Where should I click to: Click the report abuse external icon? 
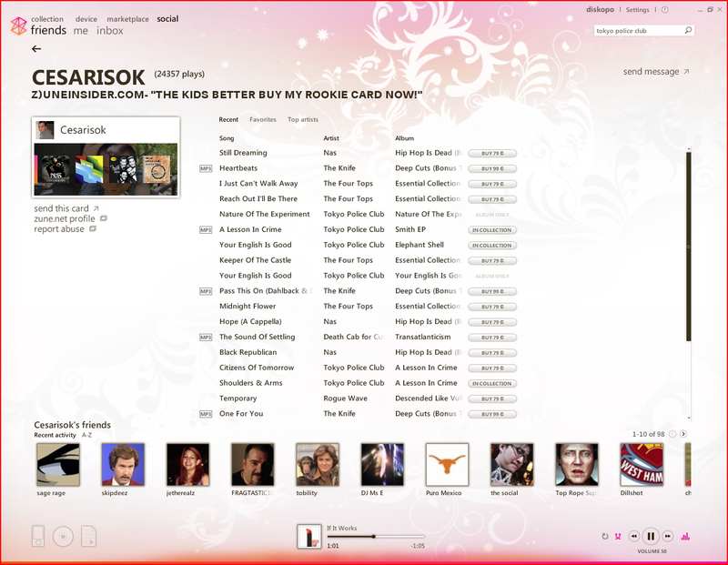pos(93,228)
